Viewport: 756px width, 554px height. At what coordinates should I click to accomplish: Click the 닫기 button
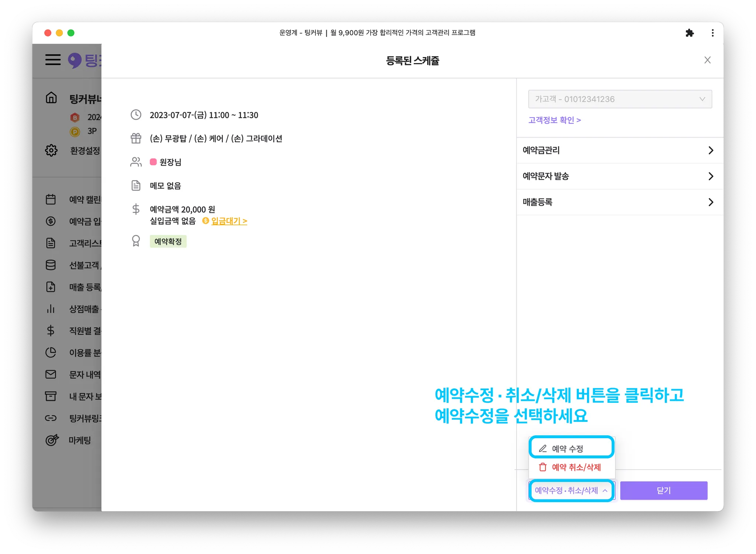tap(663, 491)
